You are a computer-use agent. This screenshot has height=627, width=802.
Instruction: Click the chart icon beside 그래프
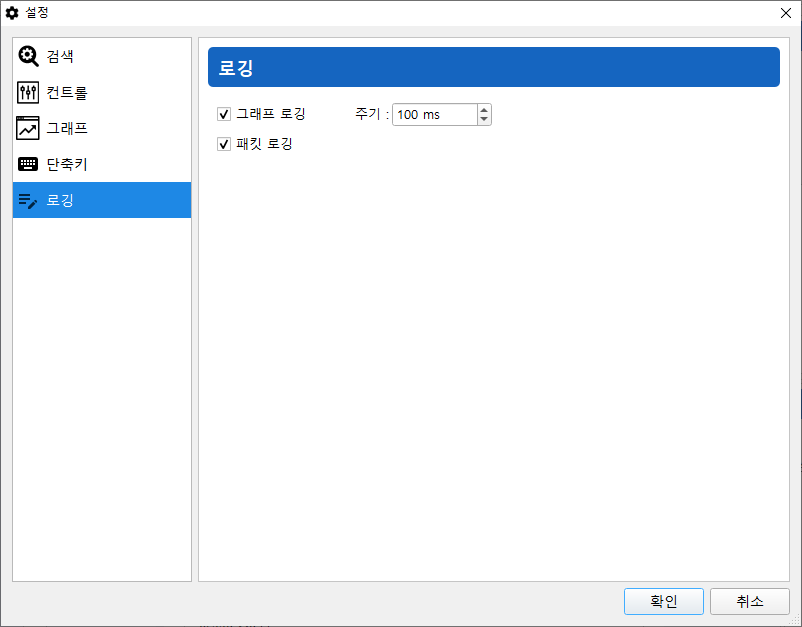coord(28,128)
